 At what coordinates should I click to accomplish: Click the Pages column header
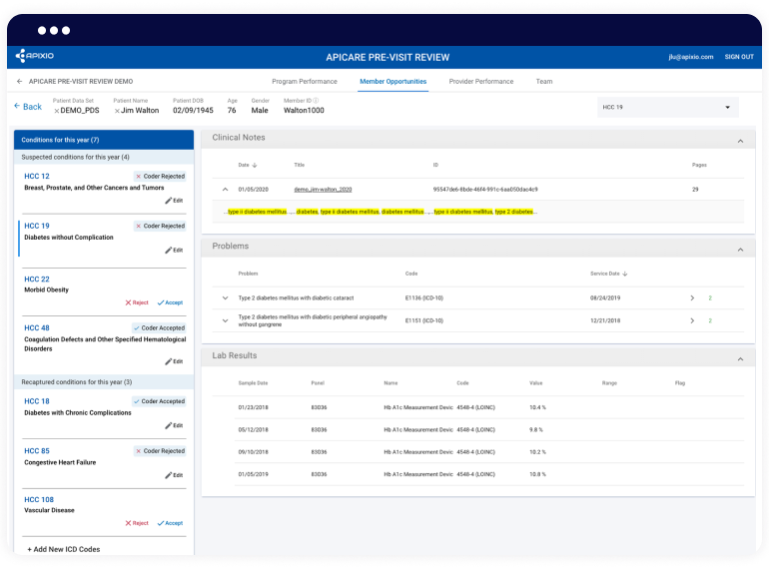(x=699, y=165)
